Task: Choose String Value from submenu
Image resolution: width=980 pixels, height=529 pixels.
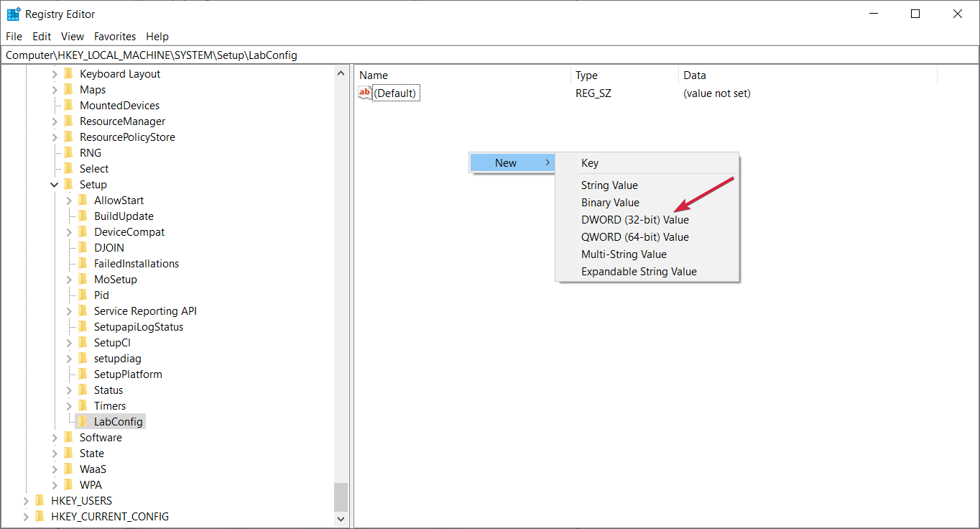Action: (x=647, y=185)
